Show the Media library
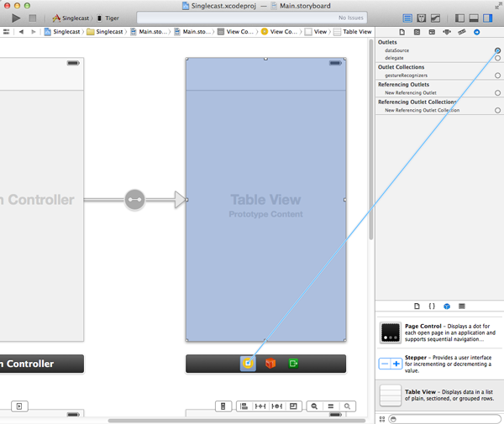Image resolution: width=504 pixels, height=424 pixels. pos(462,306)
